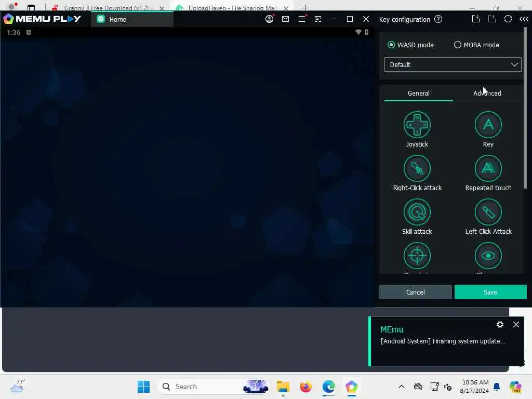Choose the Skill attack control

tap(417, 212)
